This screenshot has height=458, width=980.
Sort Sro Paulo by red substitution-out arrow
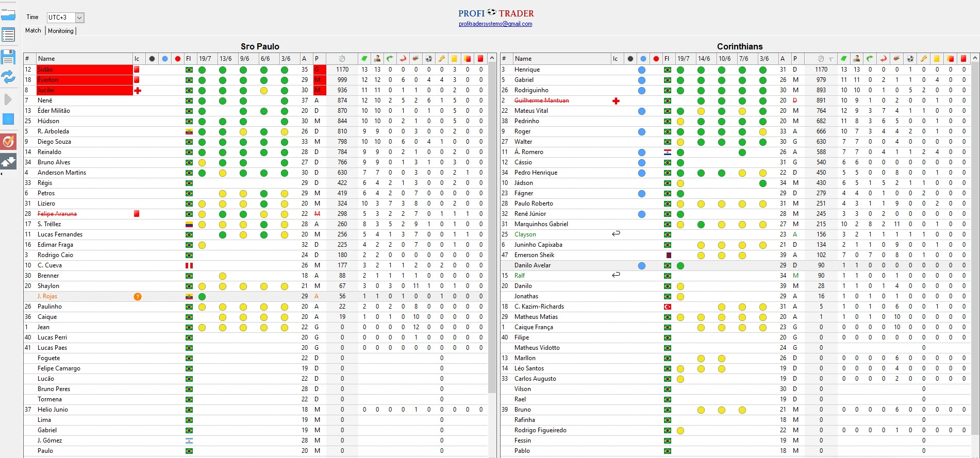pyautogui.click(x=403, y=59)
